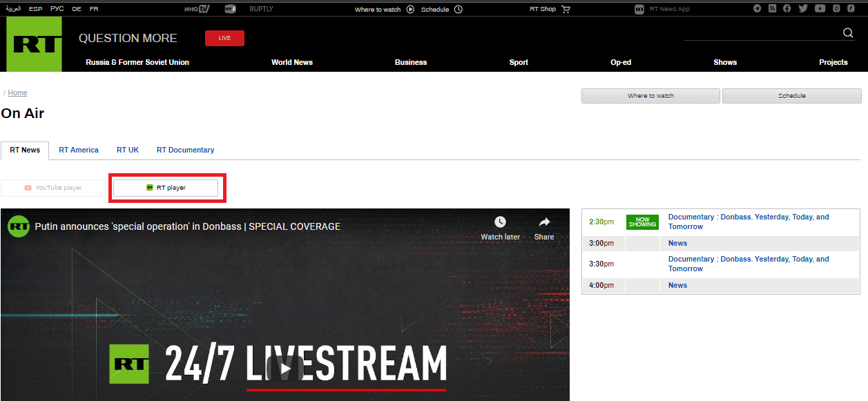Open the RSS feed icon

click(772, 9)
